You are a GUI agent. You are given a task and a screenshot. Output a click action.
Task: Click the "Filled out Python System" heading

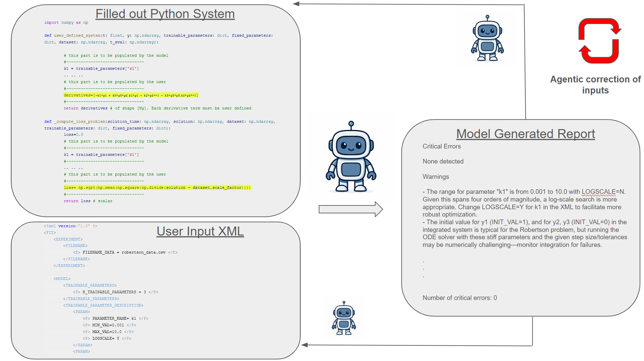pos(165,14)
